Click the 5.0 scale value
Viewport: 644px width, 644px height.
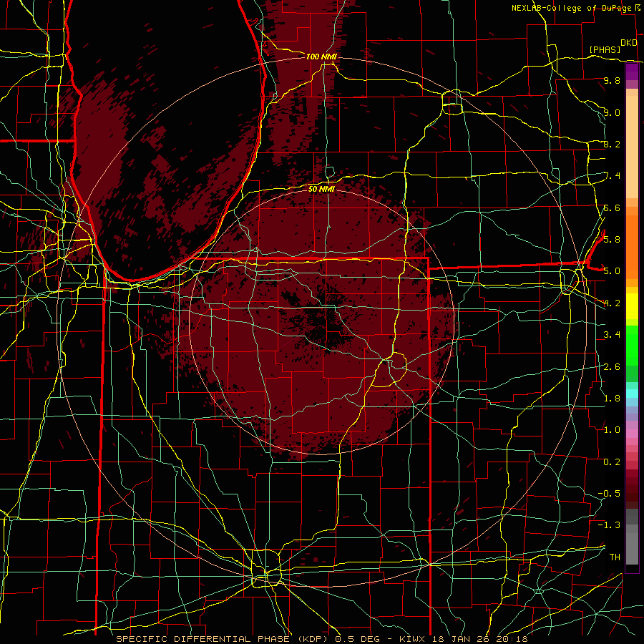click(x=612, y=271)
